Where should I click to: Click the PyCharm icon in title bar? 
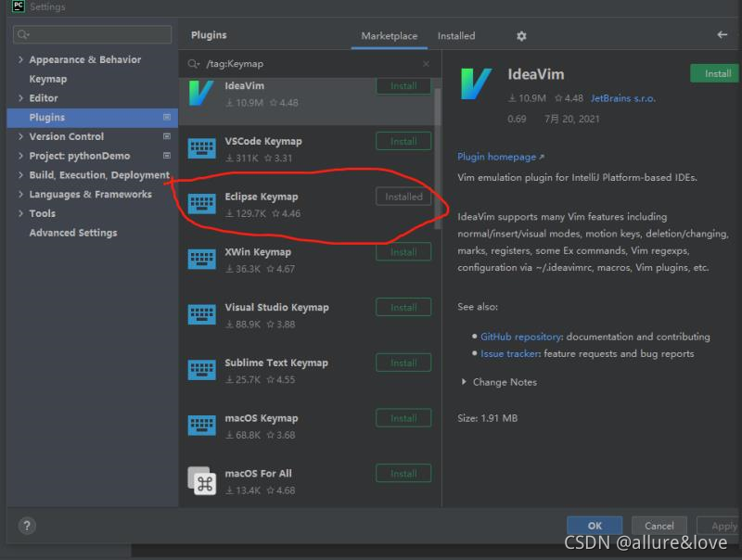click(18, 6)
